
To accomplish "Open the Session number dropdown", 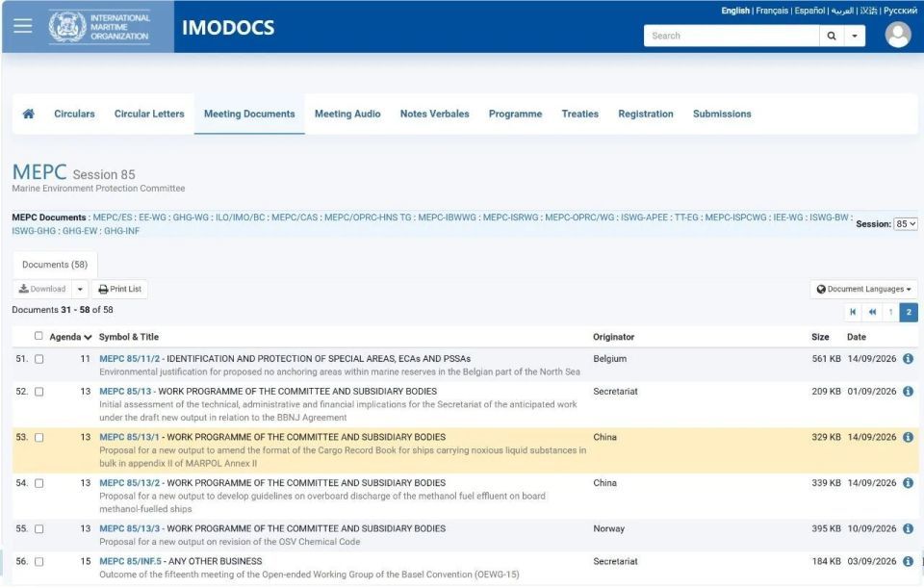I will coord(906,224).
